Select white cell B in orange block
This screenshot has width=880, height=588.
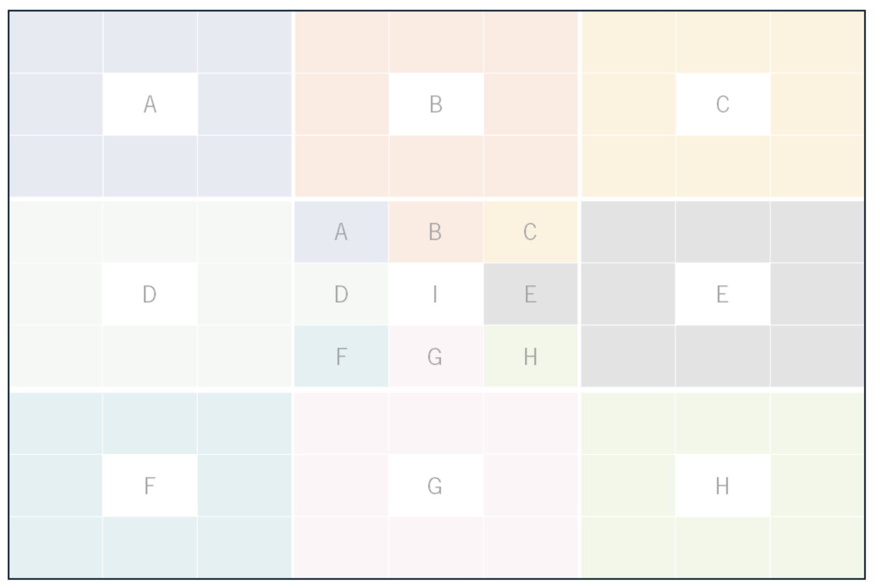pos(436,104)
